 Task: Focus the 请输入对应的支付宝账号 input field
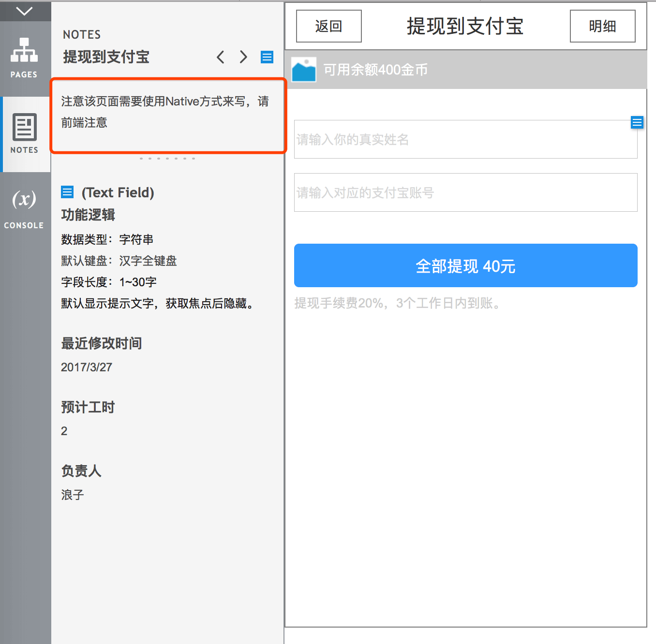tap(466, 192)
